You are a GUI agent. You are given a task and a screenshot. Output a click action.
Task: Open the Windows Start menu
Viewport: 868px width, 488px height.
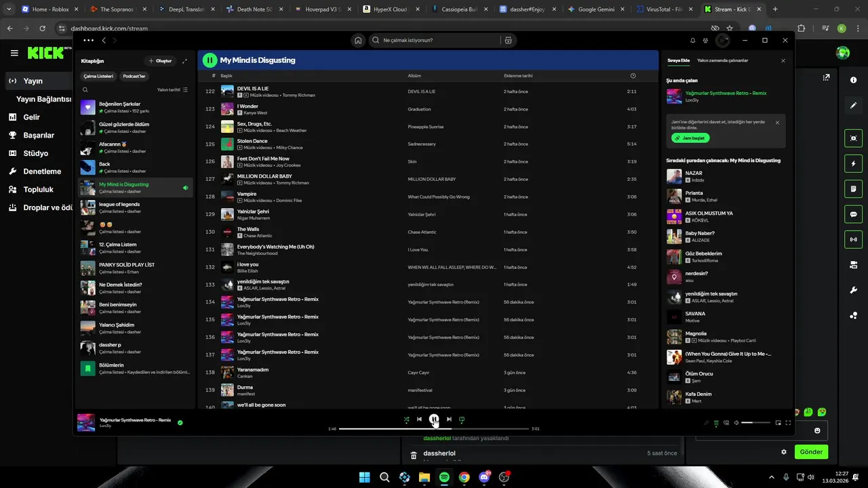pos(365,477)
